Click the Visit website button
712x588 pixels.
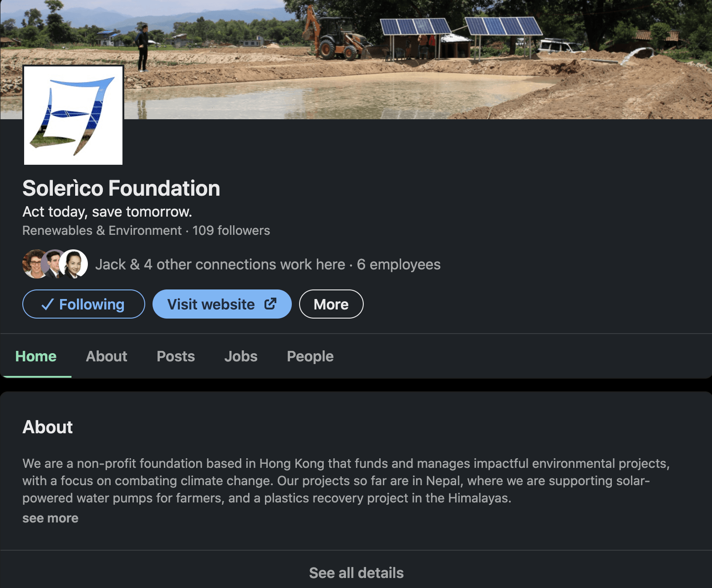212,304
